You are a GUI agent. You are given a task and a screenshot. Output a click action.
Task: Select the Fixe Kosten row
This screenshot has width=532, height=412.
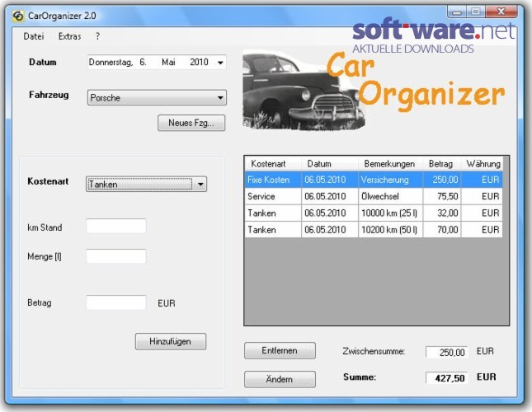tap(374, 180)
